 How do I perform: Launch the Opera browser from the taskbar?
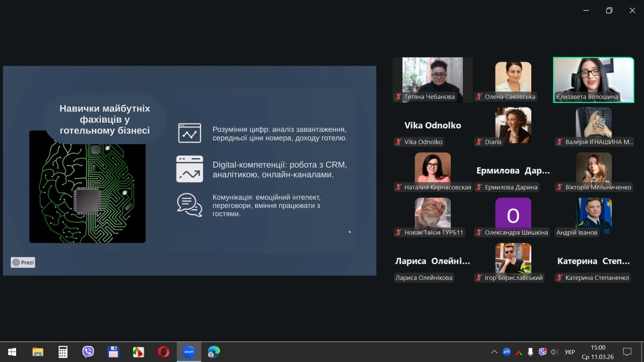tap(163, 352)
